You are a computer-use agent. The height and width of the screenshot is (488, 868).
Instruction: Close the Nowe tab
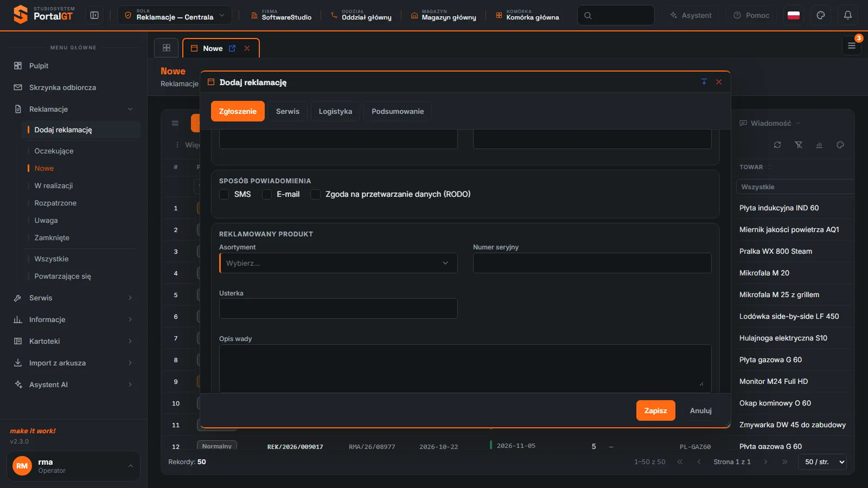coord(247,48)
